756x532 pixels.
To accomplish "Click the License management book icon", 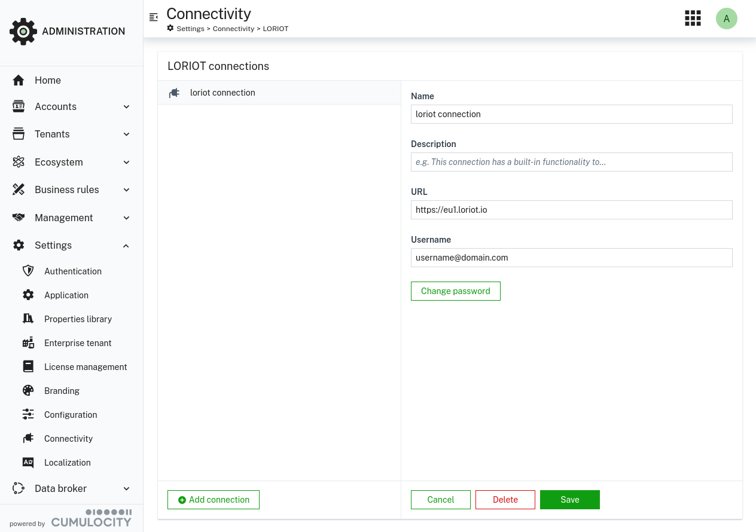I will pos(28,366).
